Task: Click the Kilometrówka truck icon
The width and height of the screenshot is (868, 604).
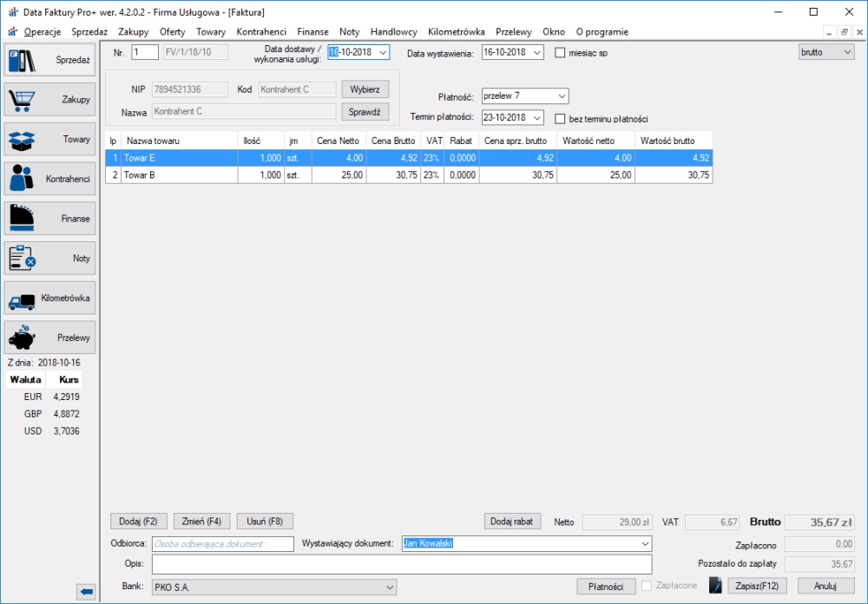Action: [23, 299]
